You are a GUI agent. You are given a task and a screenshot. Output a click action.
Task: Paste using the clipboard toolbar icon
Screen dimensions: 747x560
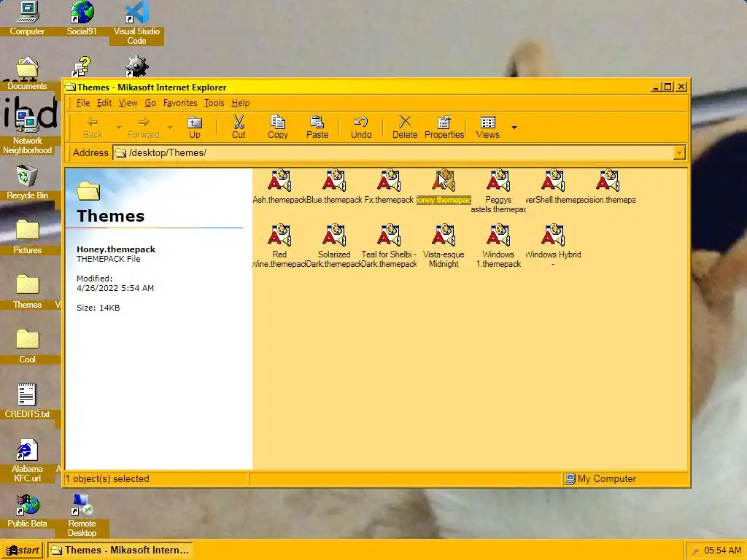click(x=317, y=128)
